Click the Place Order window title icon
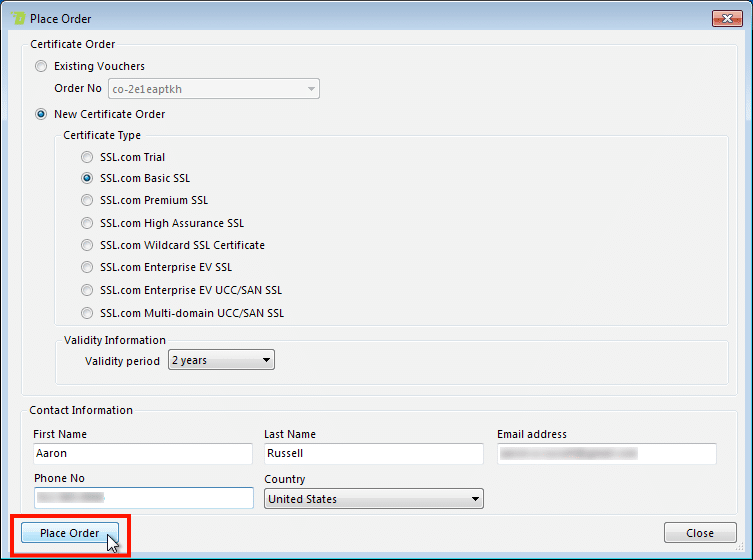 tap(17, 17)
